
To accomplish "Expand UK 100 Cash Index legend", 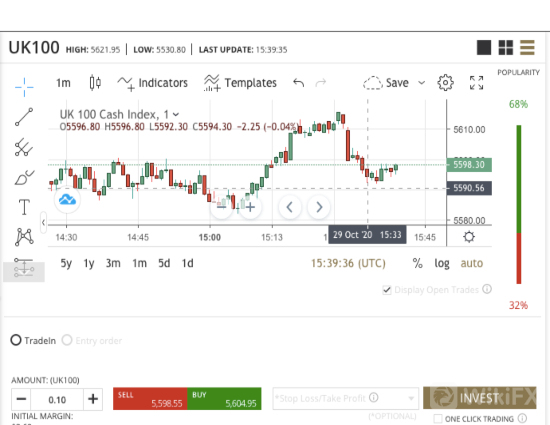I will pos(176,114).
